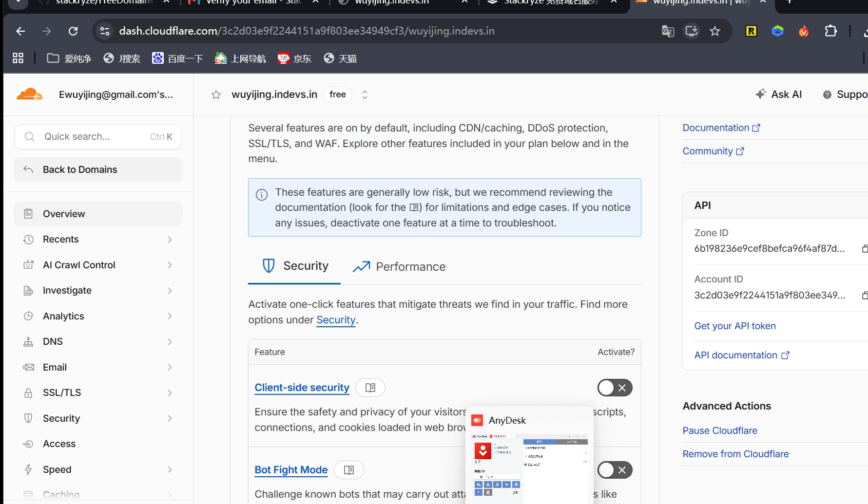Copy the Zone ID value
The height and width of the screenshot is (504, 868).
[x=864, y=249]
